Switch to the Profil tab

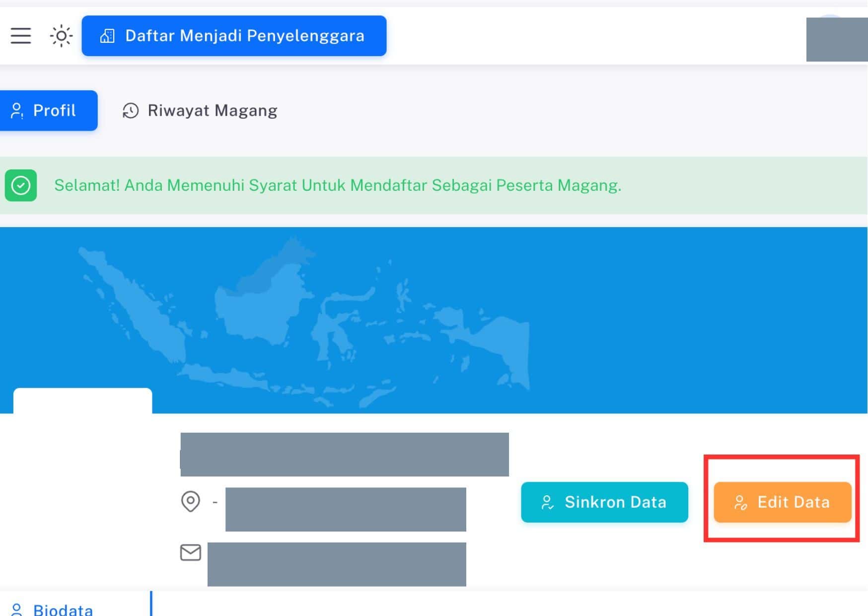coord(49,110)
